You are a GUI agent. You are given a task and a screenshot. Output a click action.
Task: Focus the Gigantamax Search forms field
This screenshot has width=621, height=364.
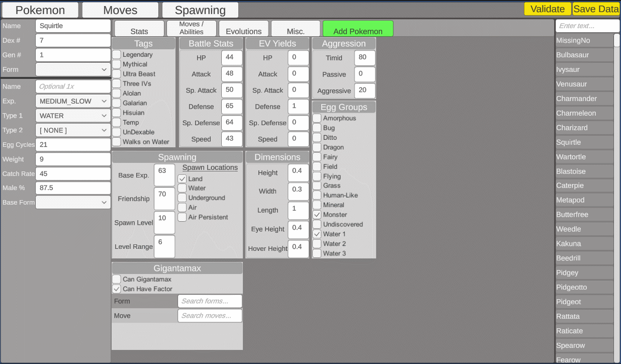(x=210, y=301)
